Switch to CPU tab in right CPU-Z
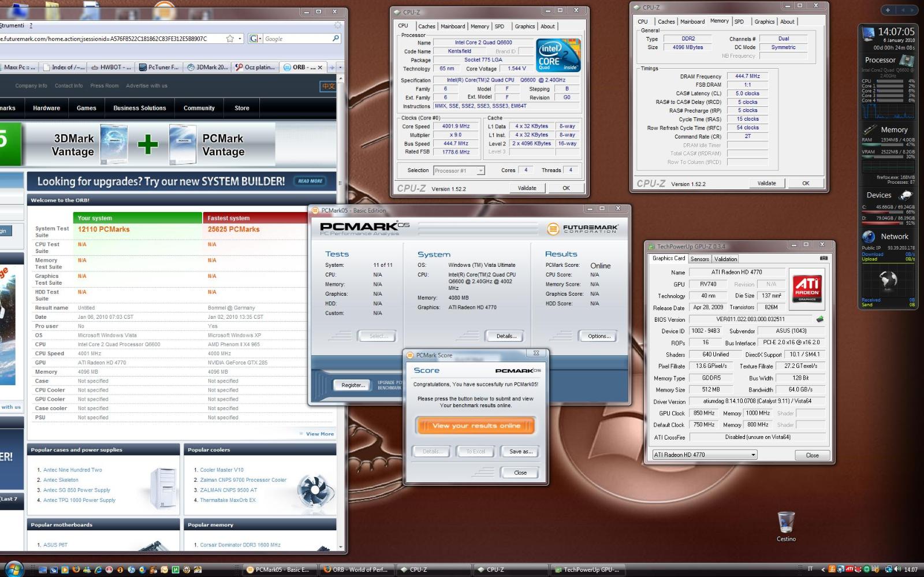Viewport: 924px width, 577px height. [x=643, y=21]
